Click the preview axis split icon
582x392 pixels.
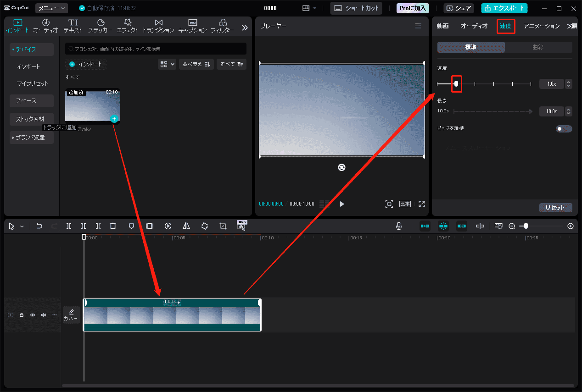480,226
